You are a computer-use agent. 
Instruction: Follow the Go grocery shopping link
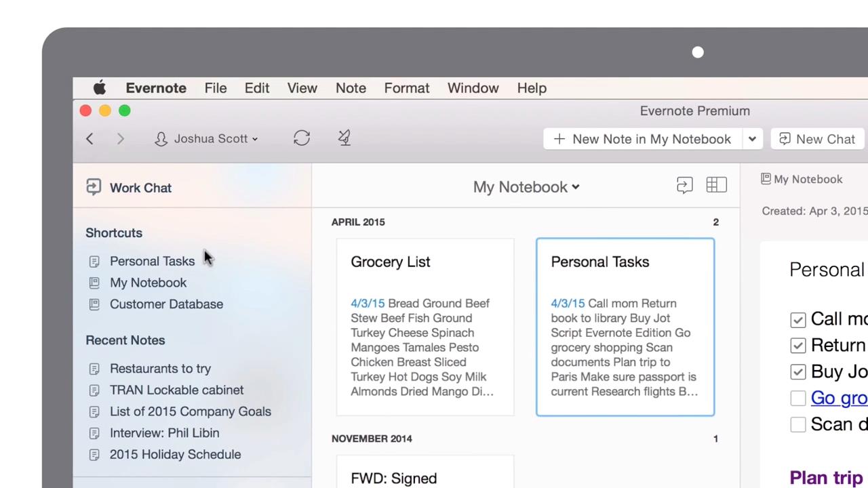point(839,398)
